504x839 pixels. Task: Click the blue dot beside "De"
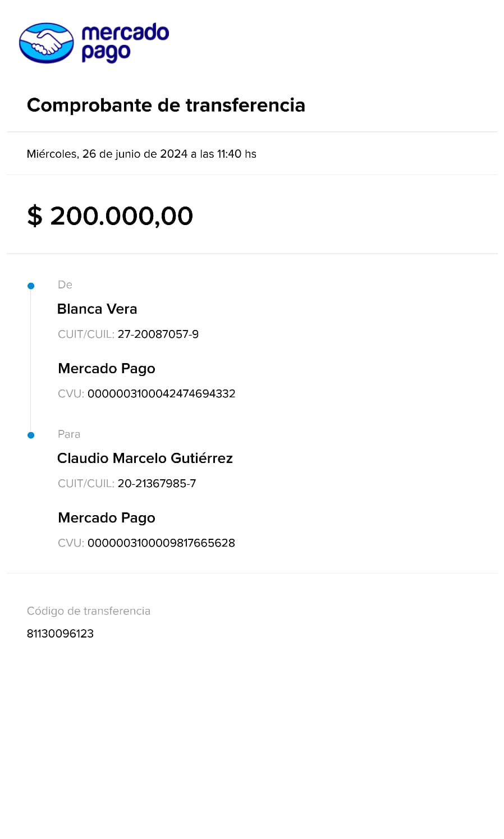pyautogui.click(x=31, y=286)
